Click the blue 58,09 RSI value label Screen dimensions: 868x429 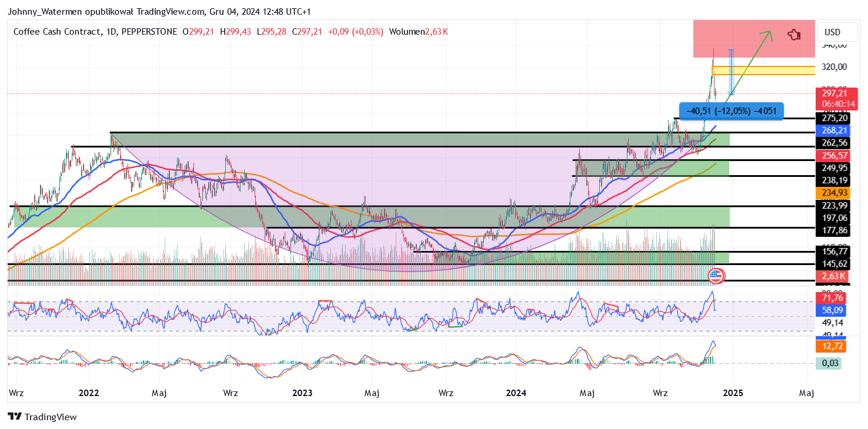832,309
